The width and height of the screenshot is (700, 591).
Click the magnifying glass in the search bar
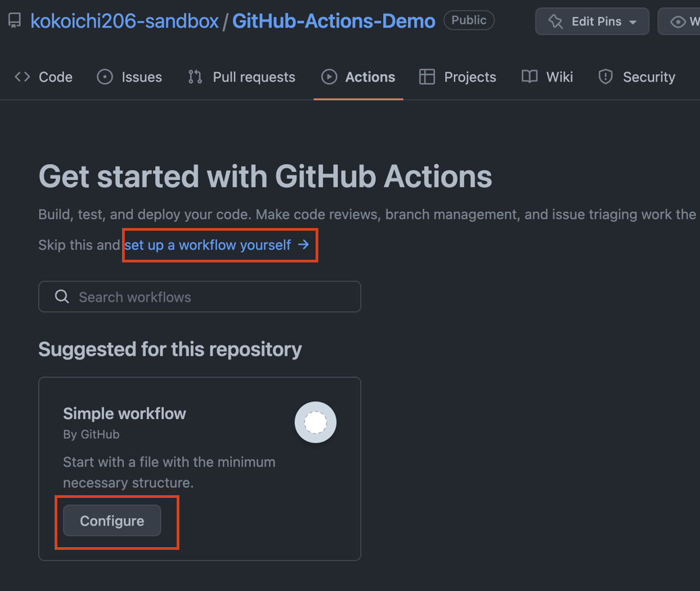pyautogui.click(x=61, y=297)
